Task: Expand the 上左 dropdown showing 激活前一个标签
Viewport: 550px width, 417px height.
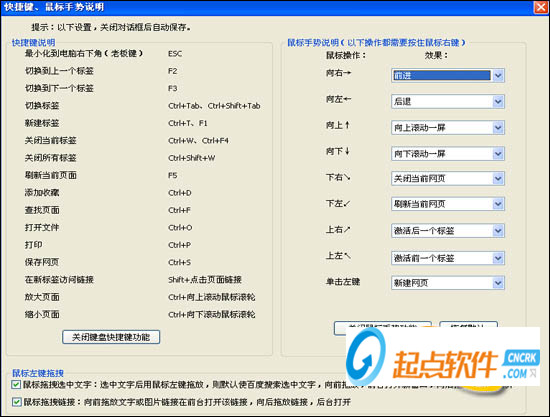Action: [x=448, y=258]
